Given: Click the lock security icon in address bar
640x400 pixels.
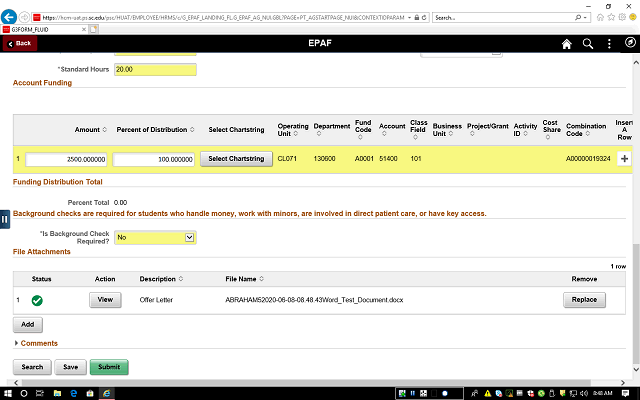Looking at the screenshot, I should pos(417,18).
